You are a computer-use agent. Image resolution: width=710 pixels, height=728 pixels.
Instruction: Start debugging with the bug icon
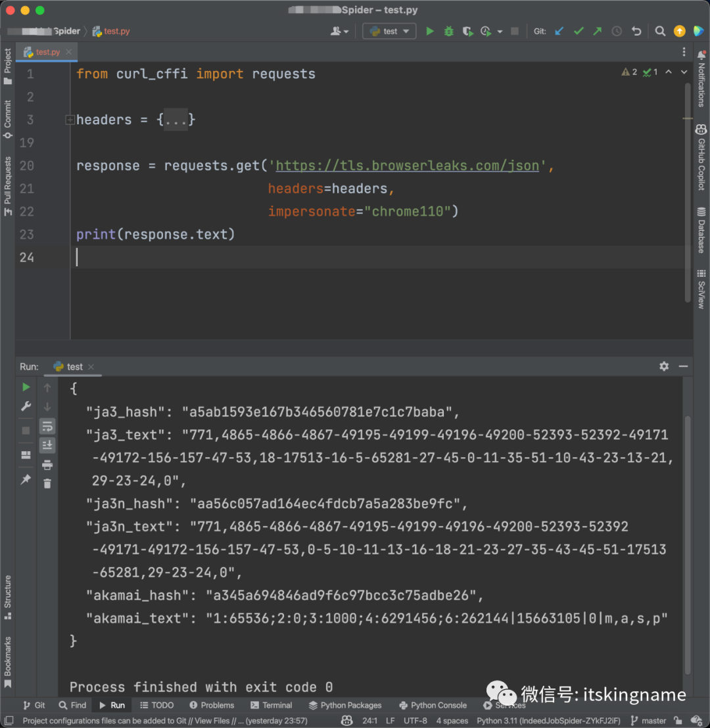(x=449, y=31)
